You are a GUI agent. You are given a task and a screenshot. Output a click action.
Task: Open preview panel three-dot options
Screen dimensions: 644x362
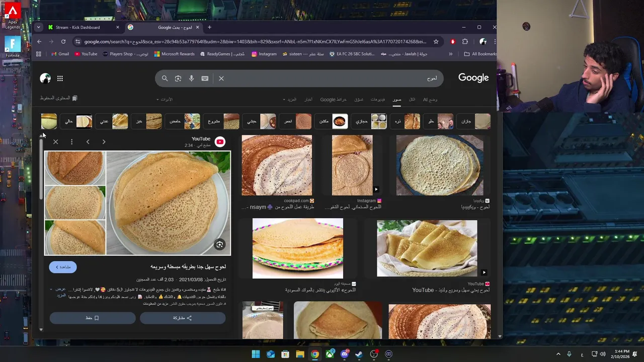71,142
